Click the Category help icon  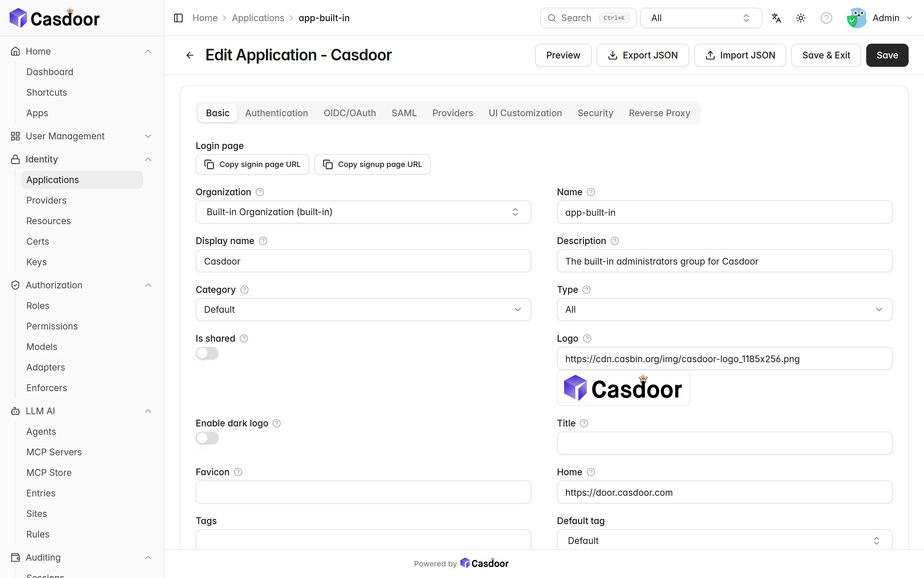pos(244,290)
